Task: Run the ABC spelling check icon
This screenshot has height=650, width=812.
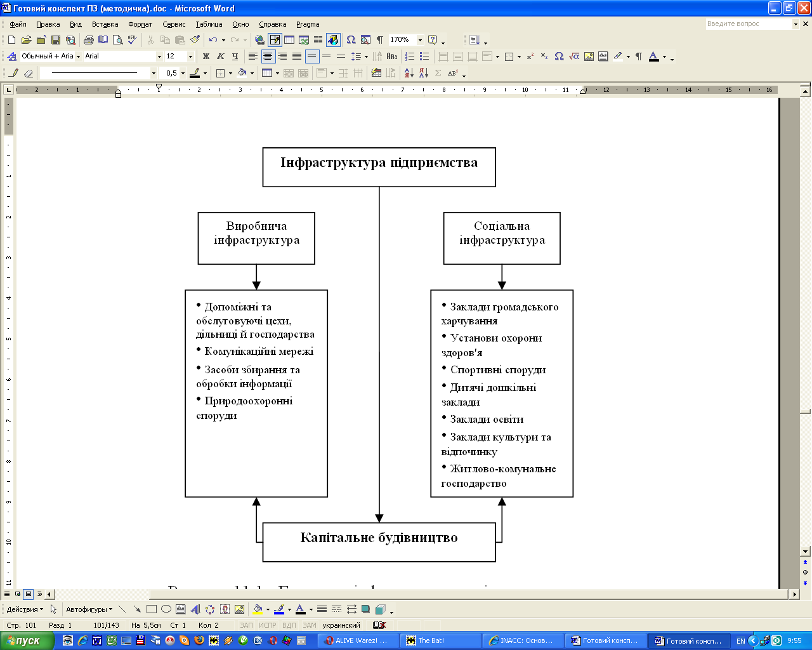Action: tap(133, 40)
